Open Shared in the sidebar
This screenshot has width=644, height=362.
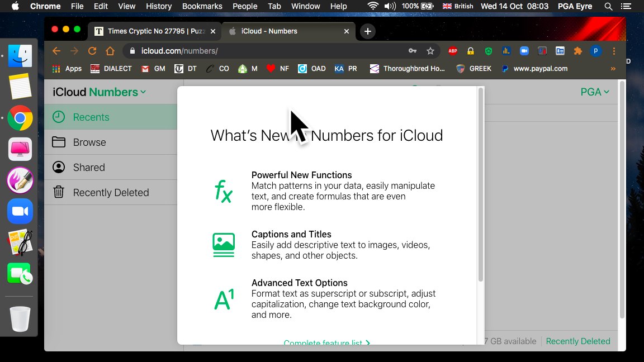click(111, 168)
